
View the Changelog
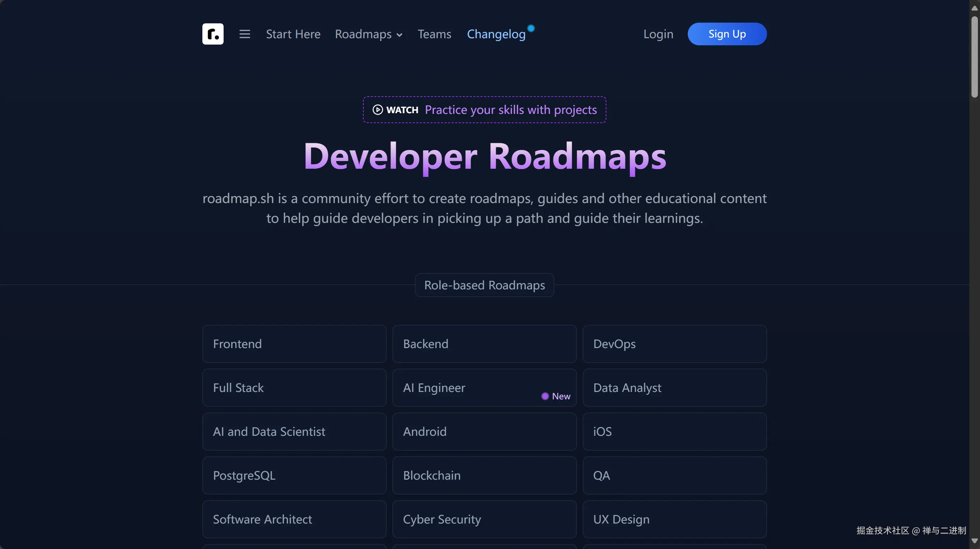(496, 34)
